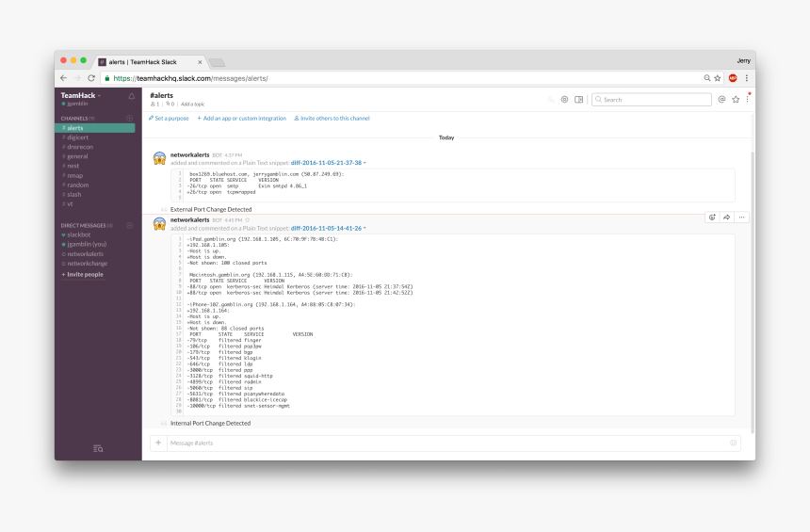Click the CHANNELS header
Screen dimensions: 810x532
pyautogui.click(x=77, y=119)
